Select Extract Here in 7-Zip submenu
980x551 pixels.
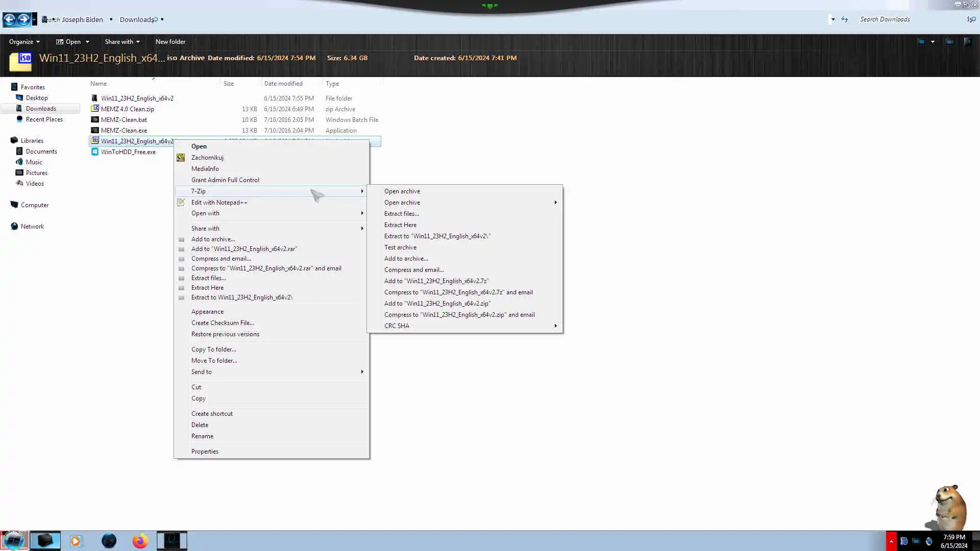(x=400, y=225)
